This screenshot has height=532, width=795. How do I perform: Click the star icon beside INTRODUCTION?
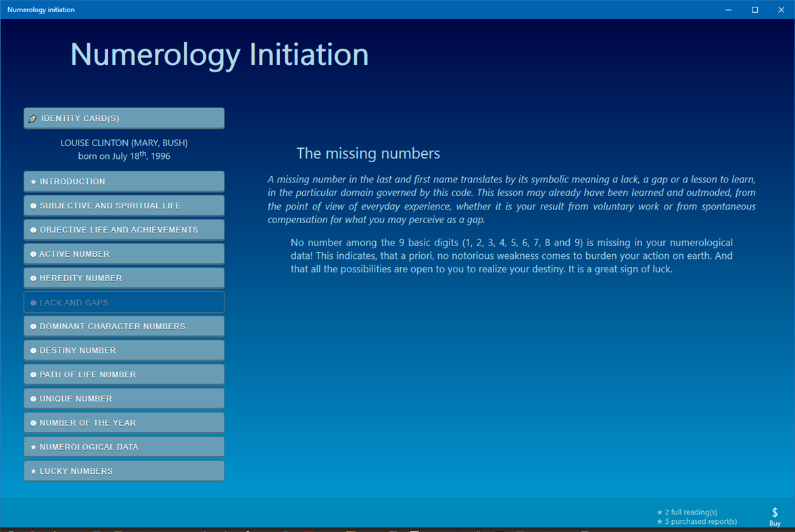32,181
